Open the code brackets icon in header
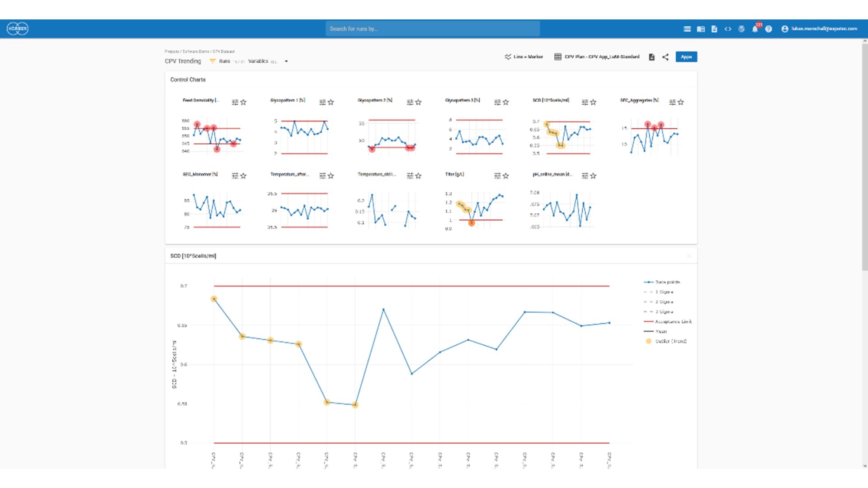 728,29
